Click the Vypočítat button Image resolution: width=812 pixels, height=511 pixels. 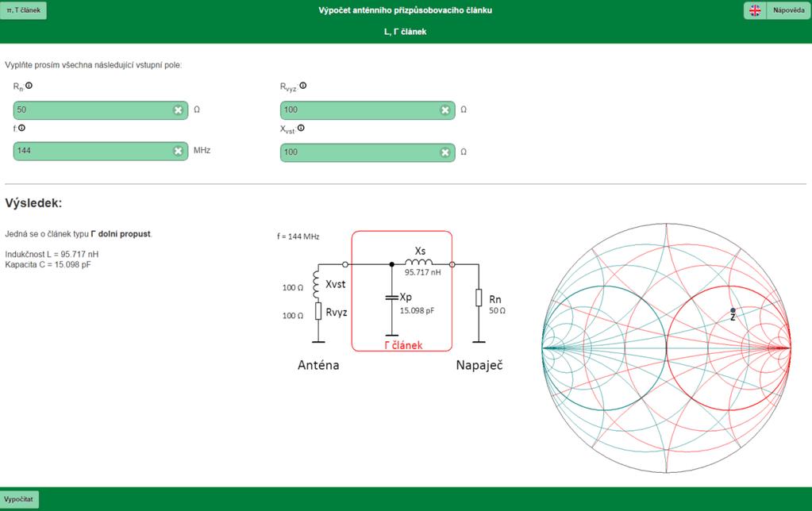[19, 500]
